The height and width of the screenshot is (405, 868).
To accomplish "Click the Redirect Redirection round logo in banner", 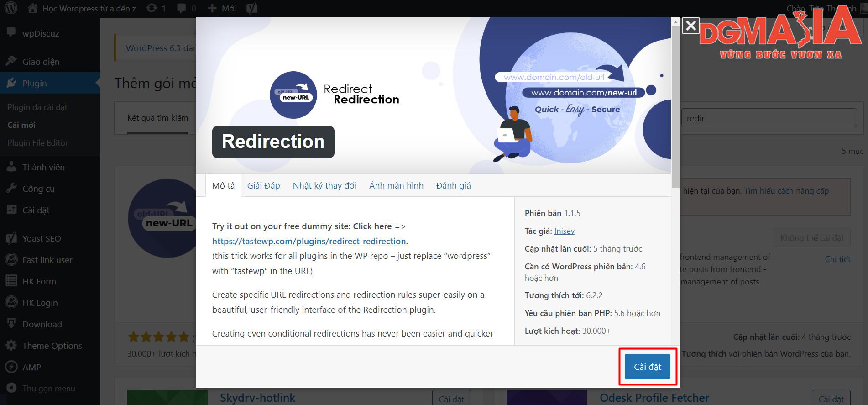I will coord(293,95).
